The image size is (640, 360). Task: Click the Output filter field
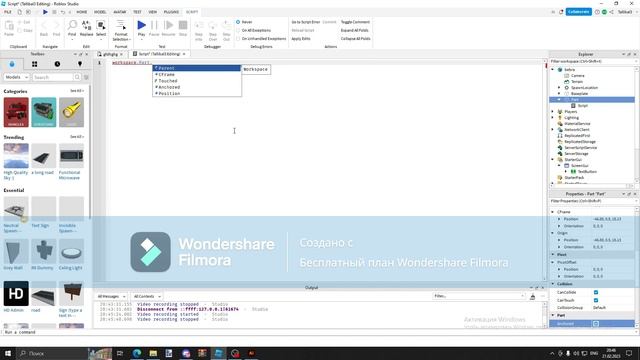pos(478,296)
